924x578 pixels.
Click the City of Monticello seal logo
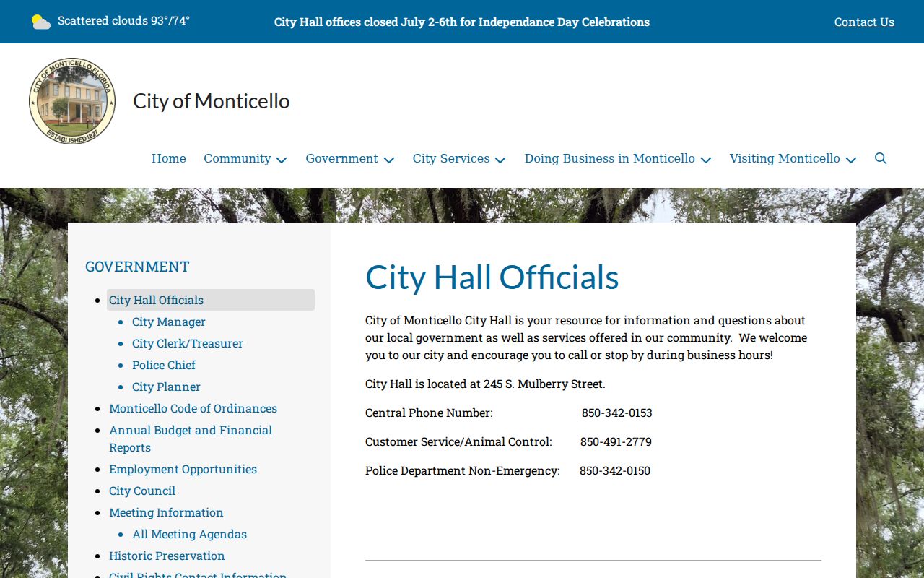(x=72, y=101)
